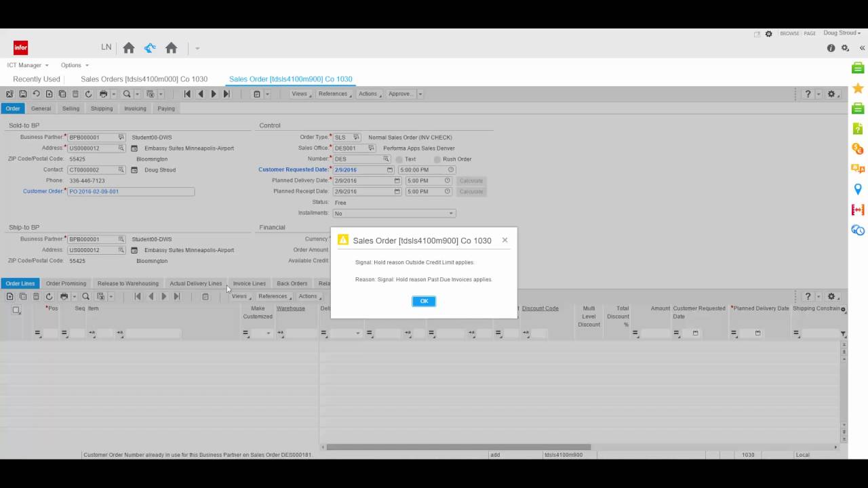Click the Customer Order link label
The width and height of the screenshot is (868, 488).
coord(43,192)
